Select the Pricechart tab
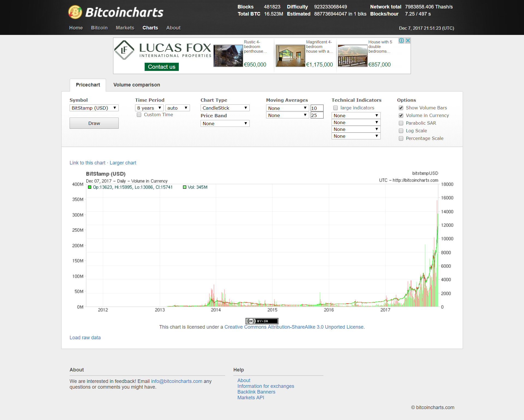 (x=88, y=85)
